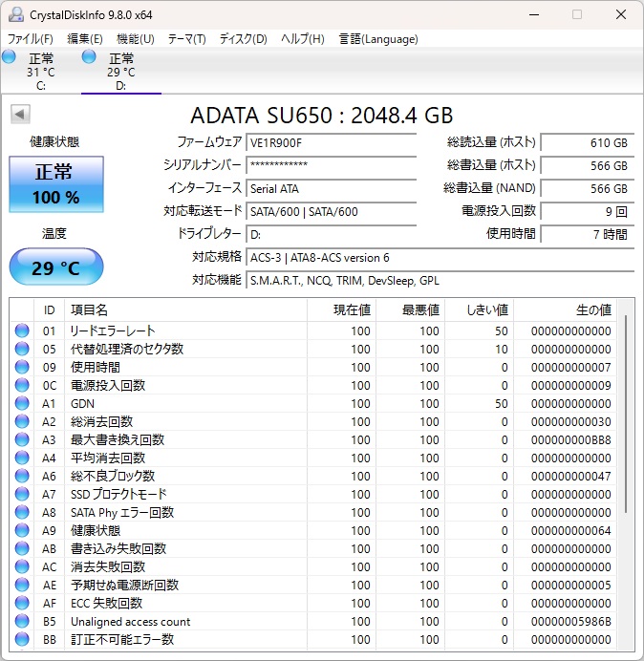Image resolution: width=644 pixels, height=661 pixels.
Task: Click the firmware field VE1R900F
Action: coord(331,142)
